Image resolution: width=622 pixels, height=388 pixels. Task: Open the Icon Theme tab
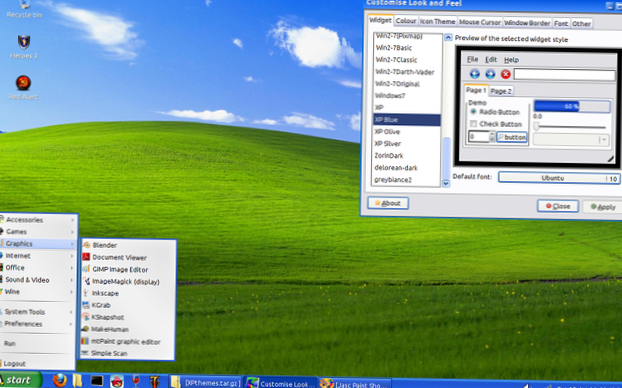[x=438, y=21]
